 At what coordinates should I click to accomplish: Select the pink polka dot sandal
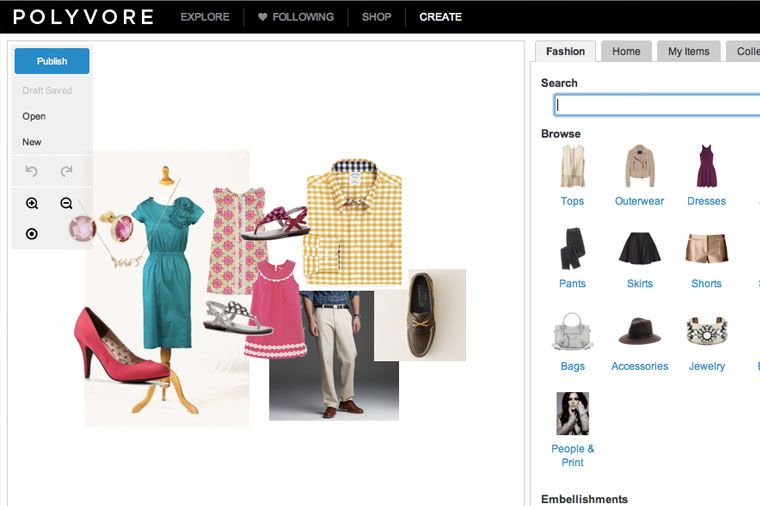click(275, 223)
